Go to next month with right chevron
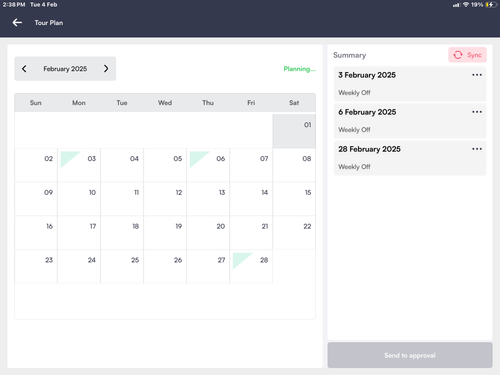This screenshot has height=375, width=500. pyautogui.click(x=106, y=69)
